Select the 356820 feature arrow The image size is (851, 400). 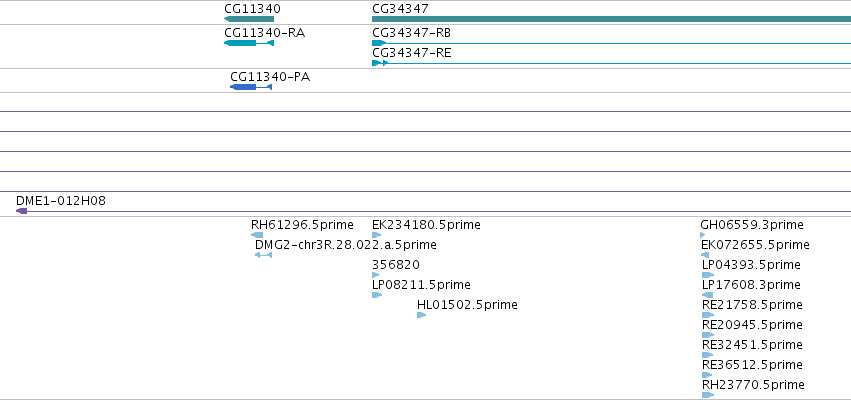(376, 275)
